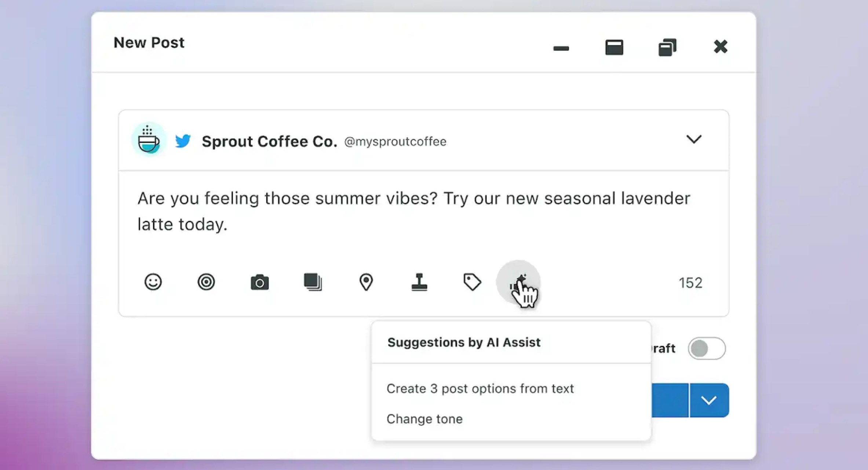Click the blue send button
Screen dimensions: 868x470
tap(670, 400)
